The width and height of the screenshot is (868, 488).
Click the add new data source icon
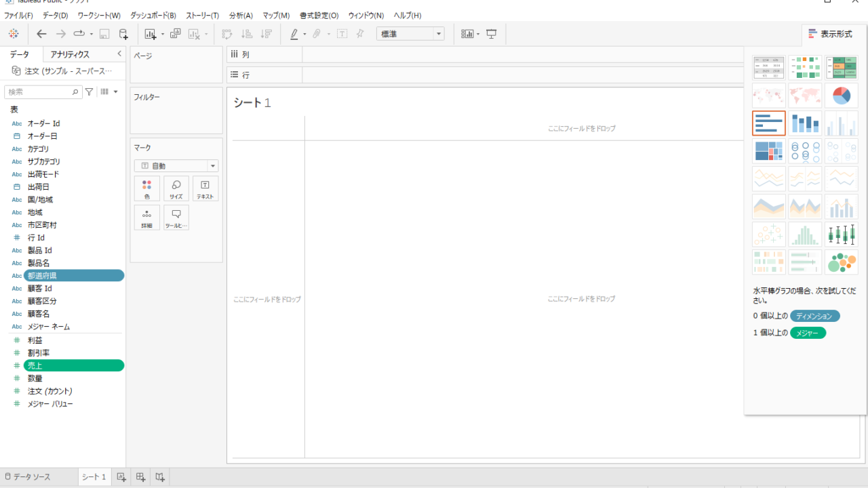point(123,34)
